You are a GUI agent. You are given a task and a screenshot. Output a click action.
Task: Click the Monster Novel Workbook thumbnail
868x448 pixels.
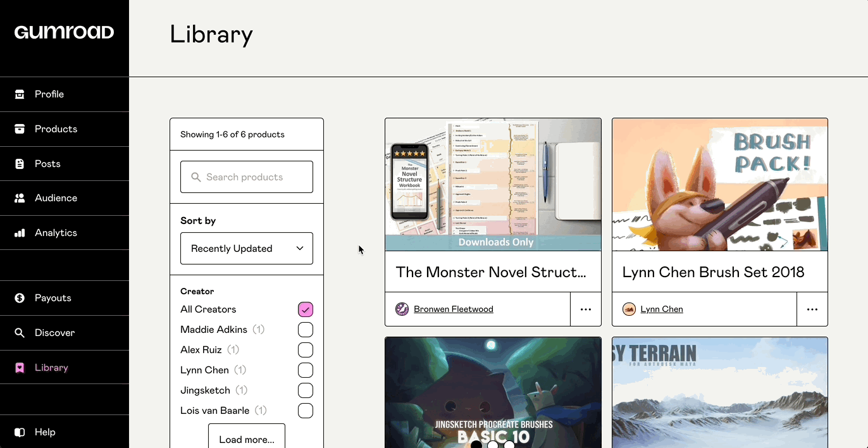tap(493, 185)
